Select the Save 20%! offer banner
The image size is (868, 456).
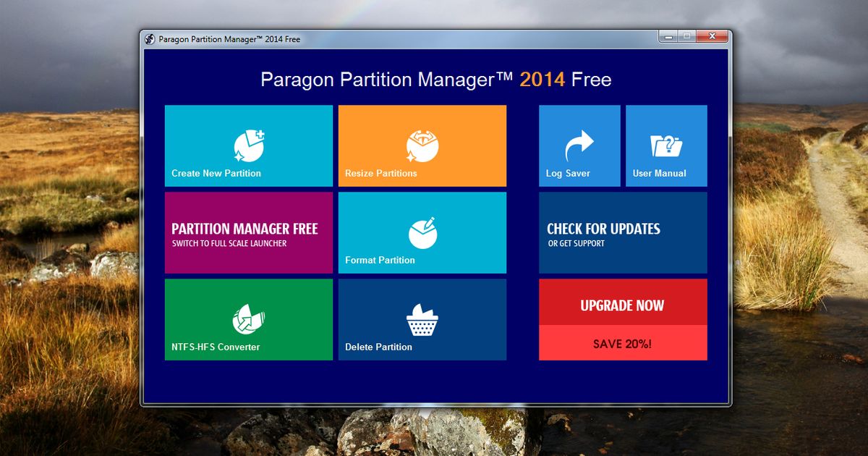pyautogui.click(x=622, y=344)
